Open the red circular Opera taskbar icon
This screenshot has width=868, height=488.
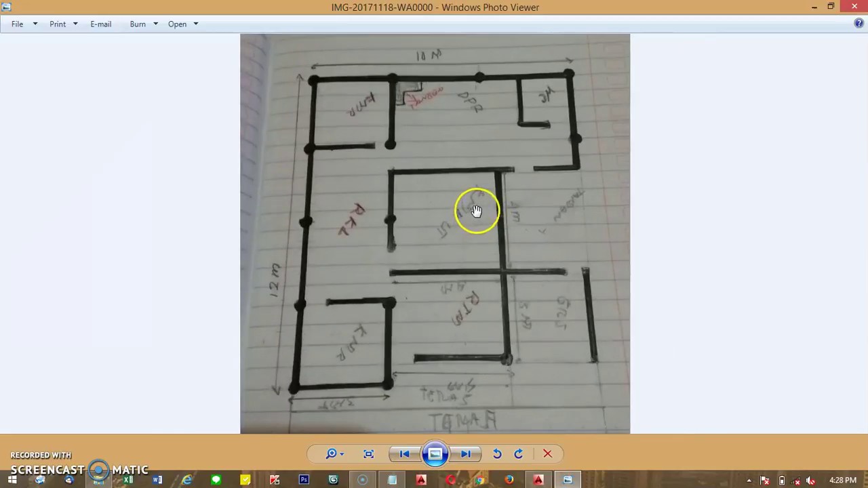point(450,480)
